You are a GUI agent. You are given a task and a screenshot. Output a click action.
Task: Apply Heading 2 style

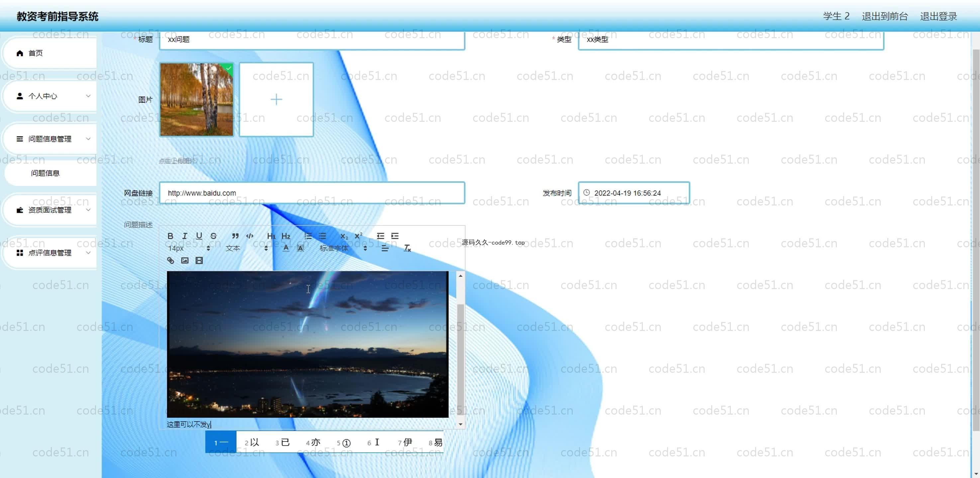tap(286, 236)
